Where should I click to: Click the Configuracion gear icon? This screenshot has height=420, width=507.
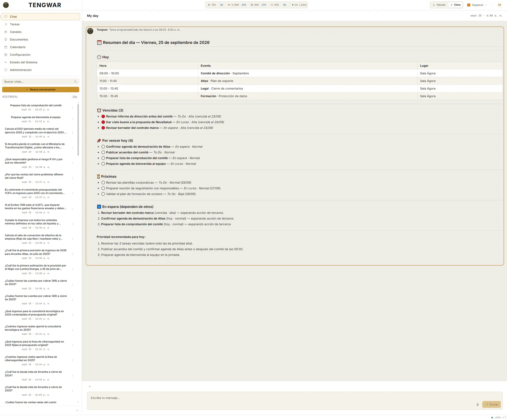tap(6, 55)
